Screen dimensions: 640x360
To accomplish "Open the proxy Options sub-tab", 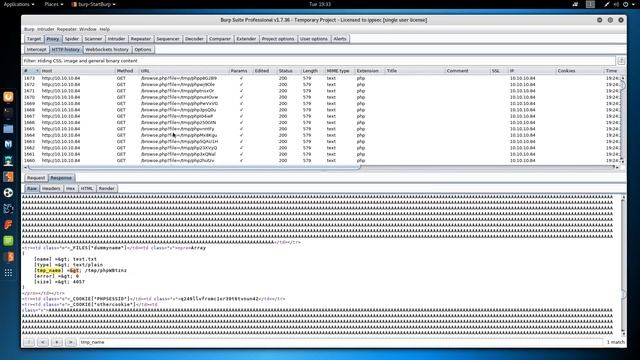I will (x=143, y=49).
